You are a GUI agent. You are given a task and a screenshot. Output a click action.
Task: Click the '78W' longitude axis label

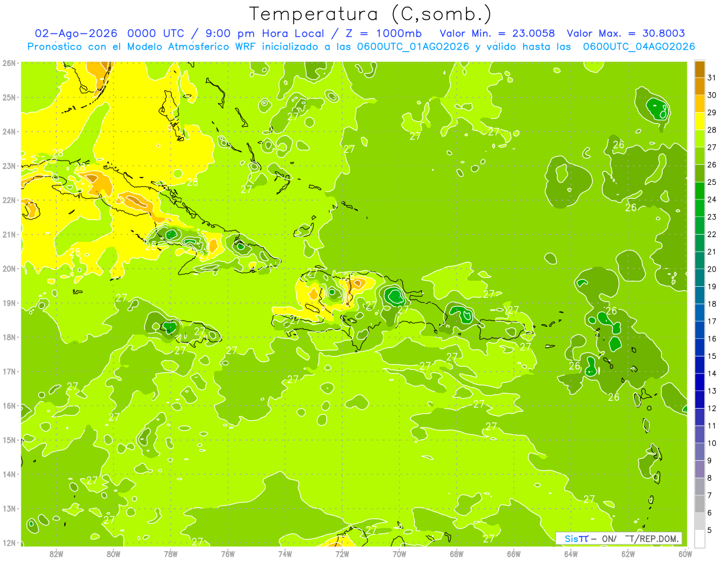(170, 554)
